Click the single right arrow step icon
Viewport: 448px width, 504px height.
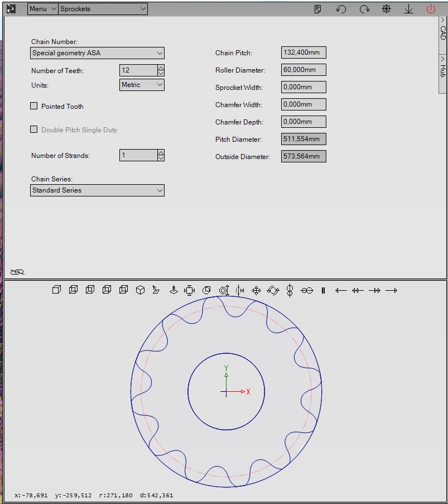click(391, 291)
